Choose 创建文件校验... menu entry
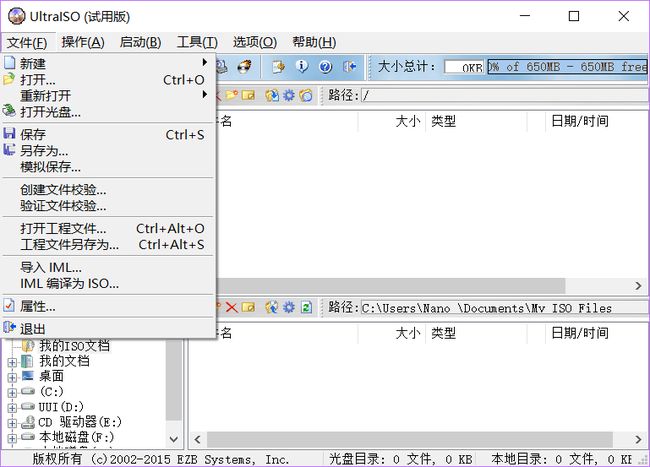The image size is (650, 467). 108,190
